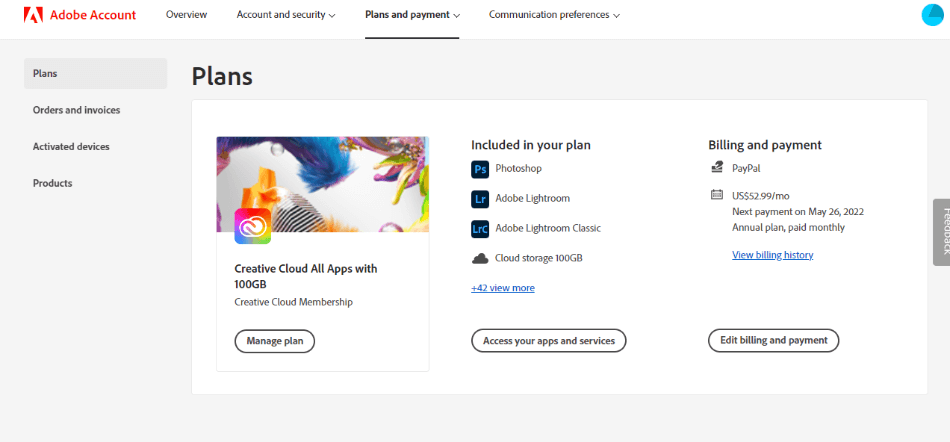Image resolution: width=950 pixels, height=442 pixels.
Task: Click the US$52.99/mo price text
Action: [760, 196]
